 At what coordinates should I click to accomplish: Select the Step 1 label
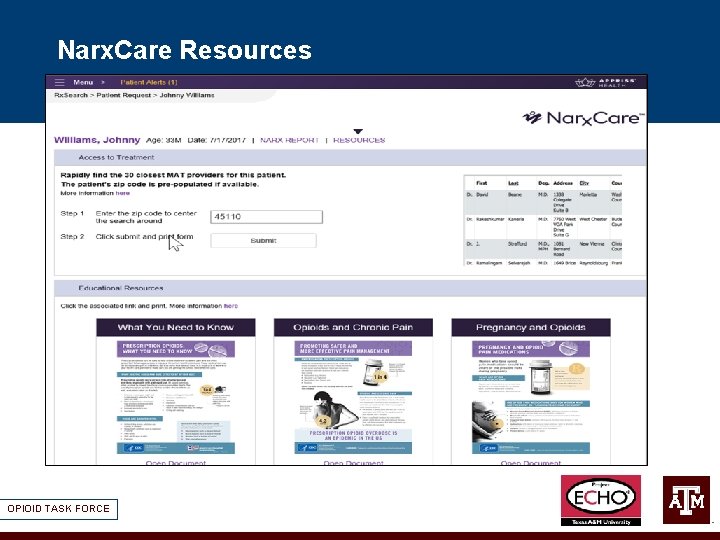[72, 214]
